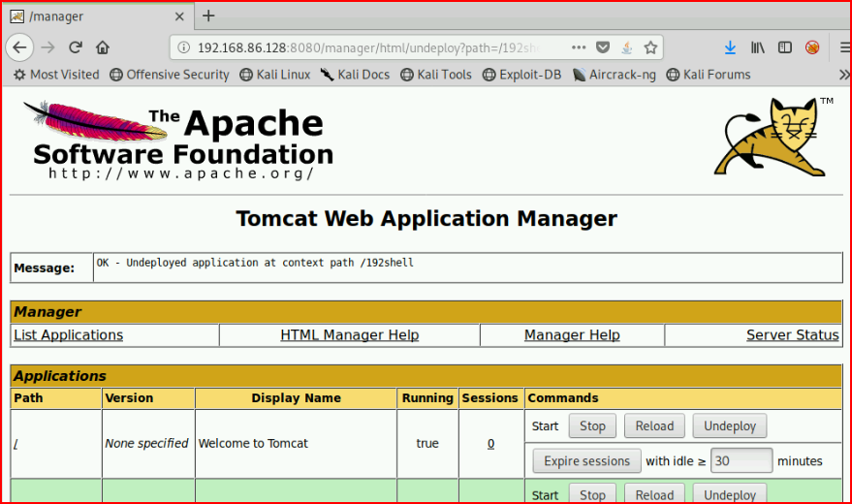Reload the current page
852x504 pixels.
[75, 47]
